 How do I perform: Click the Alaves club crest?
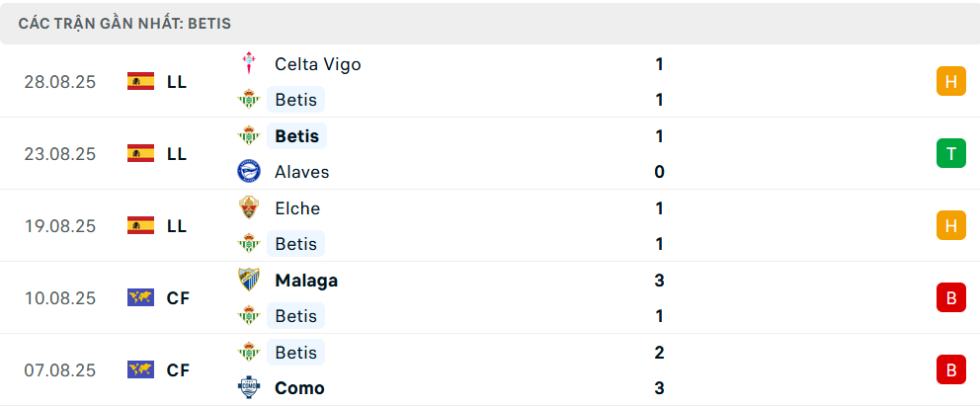[x=248, y=172]
